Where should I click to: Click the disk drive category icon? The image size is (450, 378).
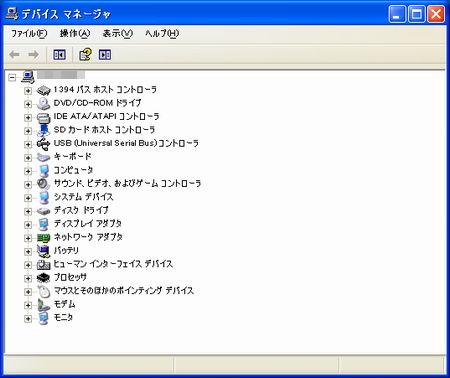43,211
